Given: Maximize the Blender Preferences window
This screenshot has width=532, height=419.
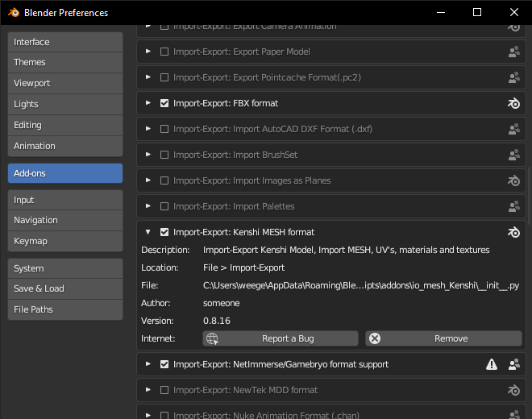Looking at the screenshot, I should [477, 13].
